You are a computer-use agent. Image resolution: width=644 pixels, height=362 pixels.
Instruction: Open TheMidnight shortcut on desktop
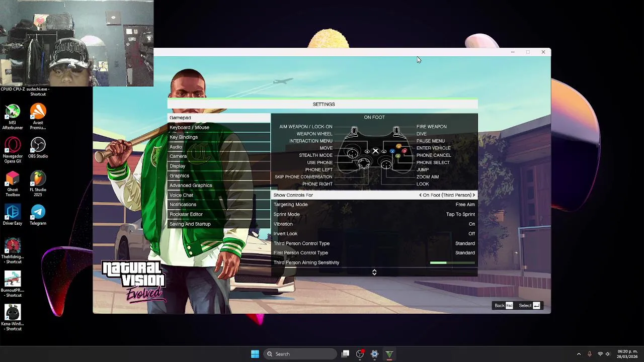(x=13, y=251)
